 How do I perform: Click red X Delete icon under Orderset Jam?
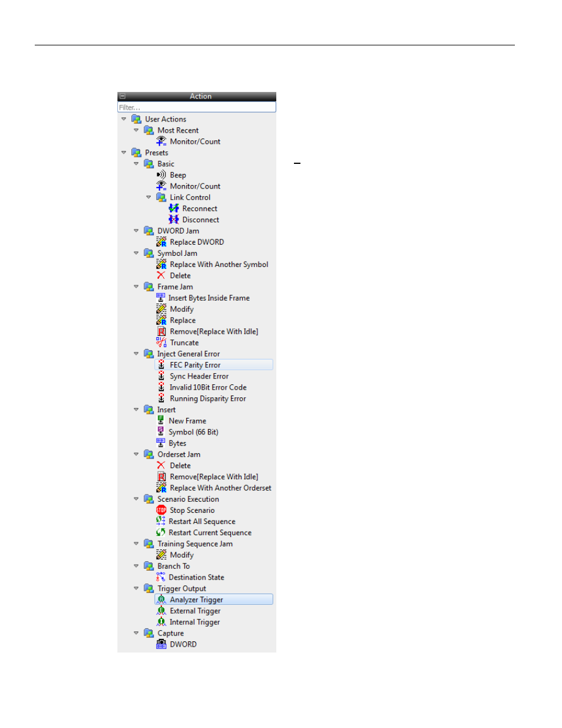tap(161, 466)
